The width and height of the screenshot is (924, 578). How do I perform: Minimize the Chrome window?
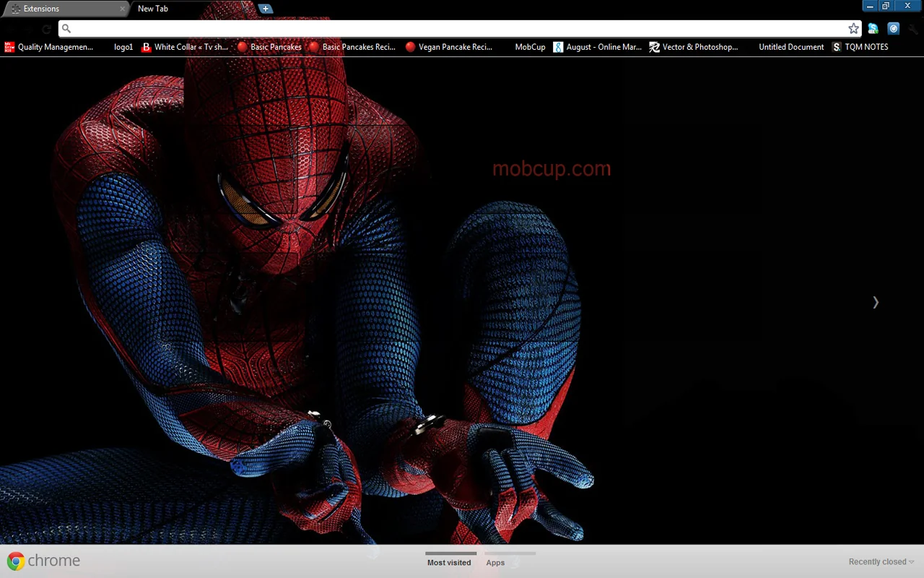(x=870, y=6)
